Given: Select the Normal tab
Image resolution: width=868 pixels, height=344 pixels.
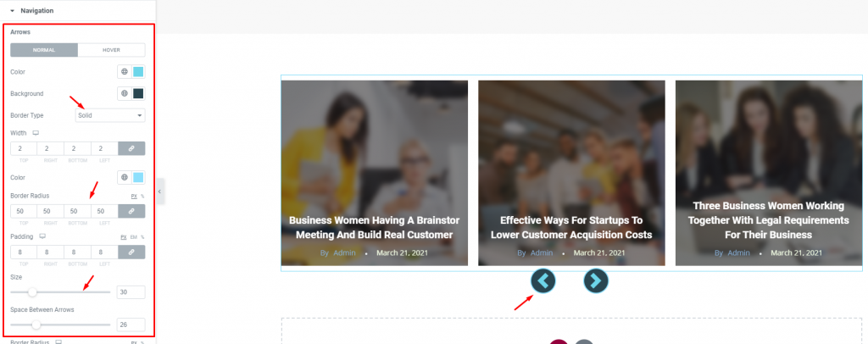Looking at the screenshot, I should (44, 50).
